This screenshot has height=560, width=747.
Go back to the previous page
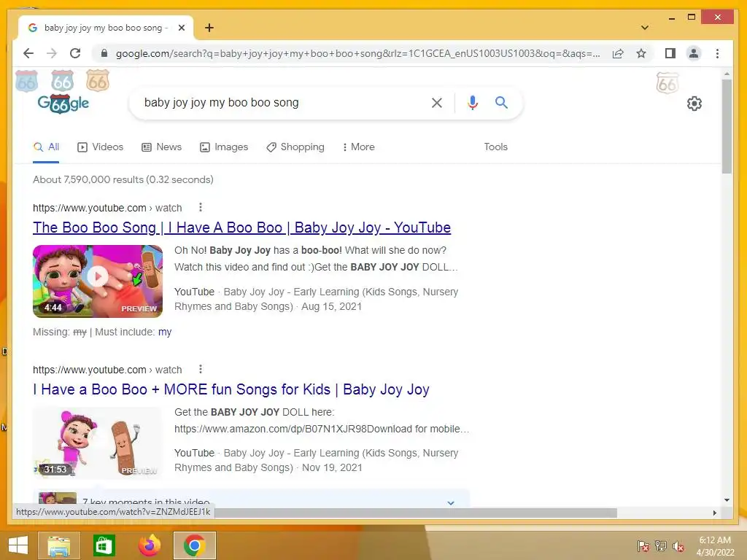click(x=28, y=53)
